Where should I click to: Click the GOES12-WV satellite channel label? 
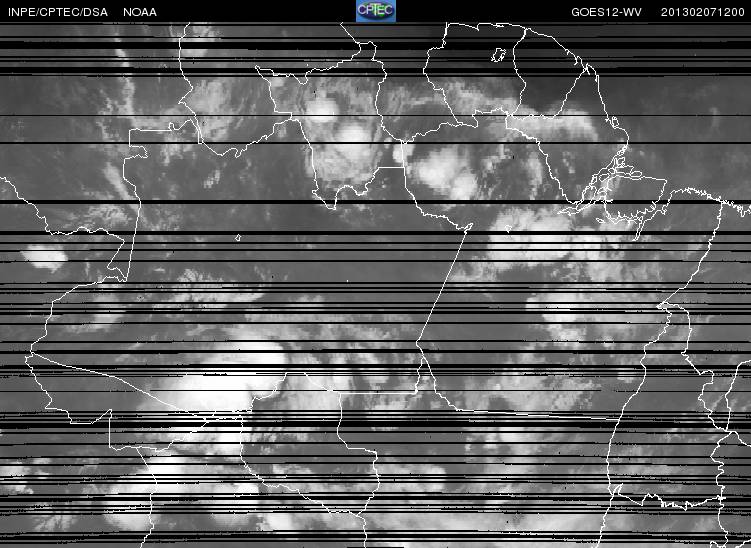tap(606, 12)
